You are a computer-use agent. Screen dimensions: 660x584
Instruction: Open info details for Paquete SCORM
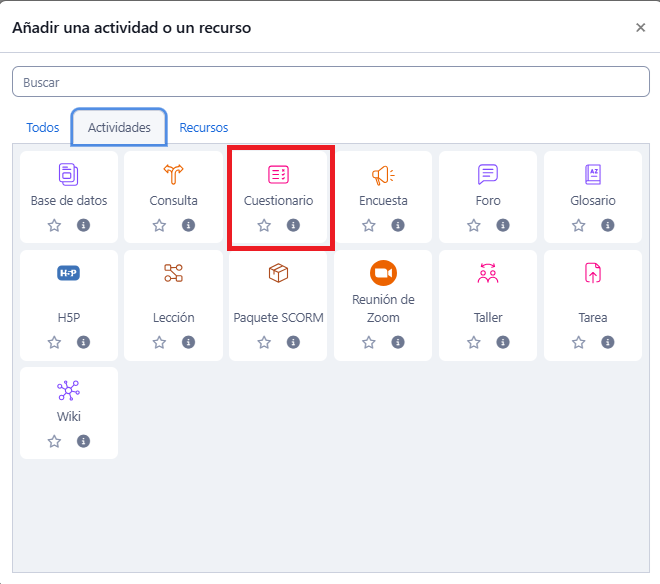click(293, 342)
